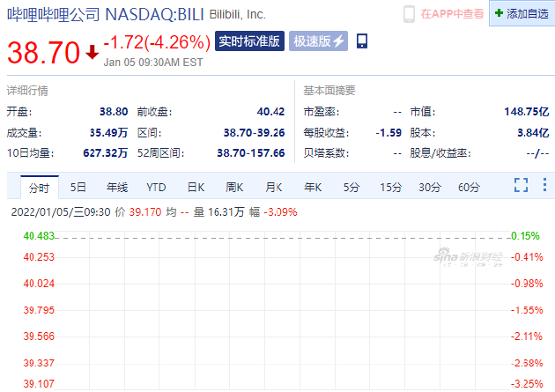Click the 10日均量 value 627.32万
This screenshot has width=555, height=392.
click(105, 153)
